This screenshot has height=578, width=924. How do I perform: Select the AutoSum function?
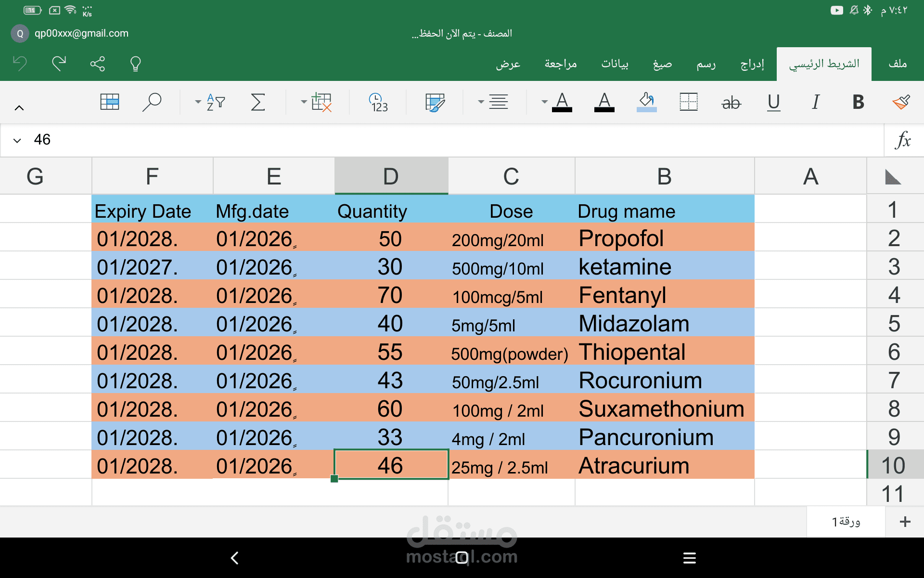click(258, 102)
